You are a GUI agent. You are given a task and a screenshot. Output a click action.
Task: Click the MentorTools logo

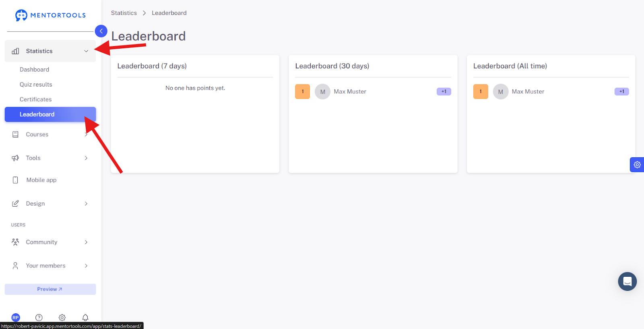(x=50, y=15)
